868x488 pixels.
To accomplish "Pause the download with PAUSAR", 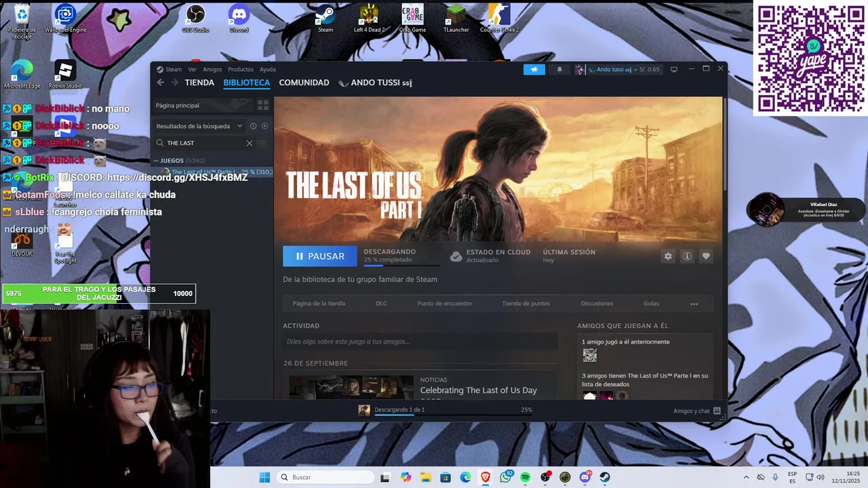I will coord(320,256).
